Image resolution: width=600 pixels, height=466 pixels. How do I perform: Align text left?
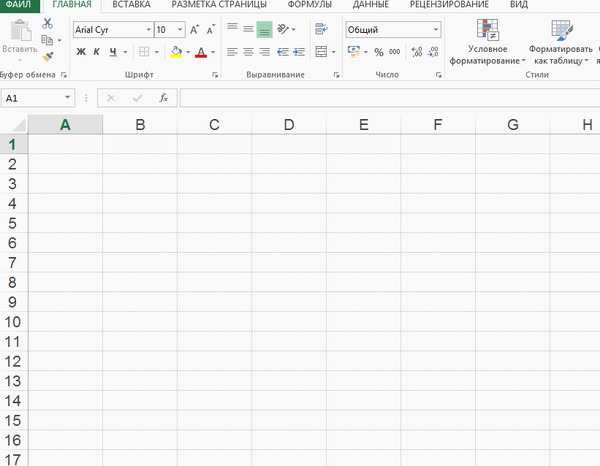pyautogui.click(x=232, y=52)
